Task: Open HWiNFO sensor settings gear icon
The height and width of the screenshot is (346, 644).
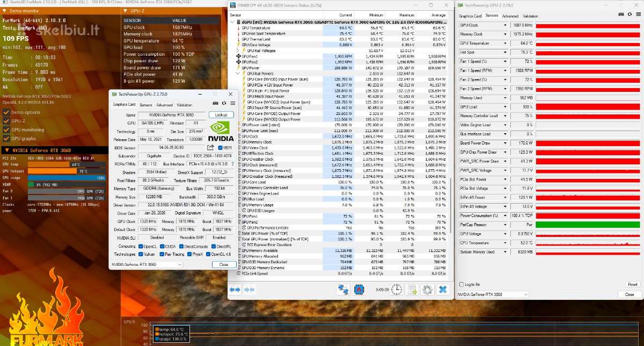Action: click(x=427, y=290)
